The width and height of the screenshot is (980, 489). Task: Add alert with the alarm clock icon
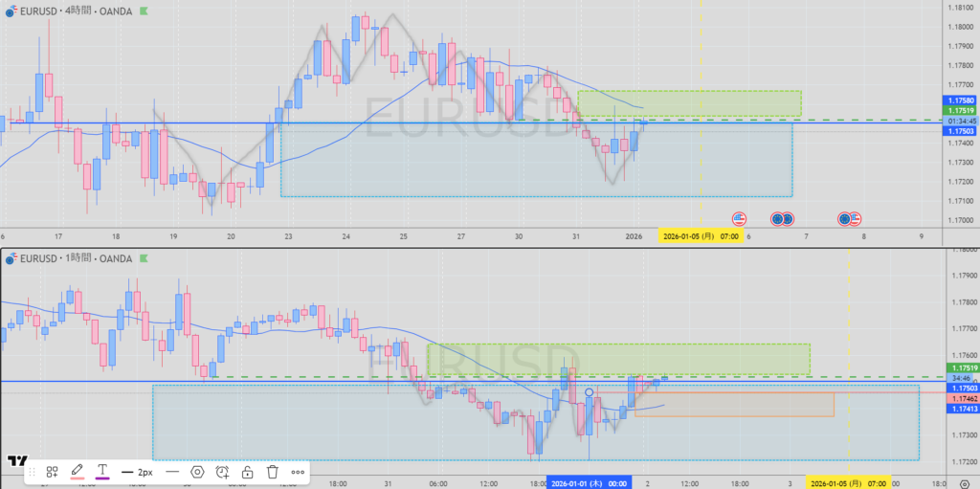223,472
